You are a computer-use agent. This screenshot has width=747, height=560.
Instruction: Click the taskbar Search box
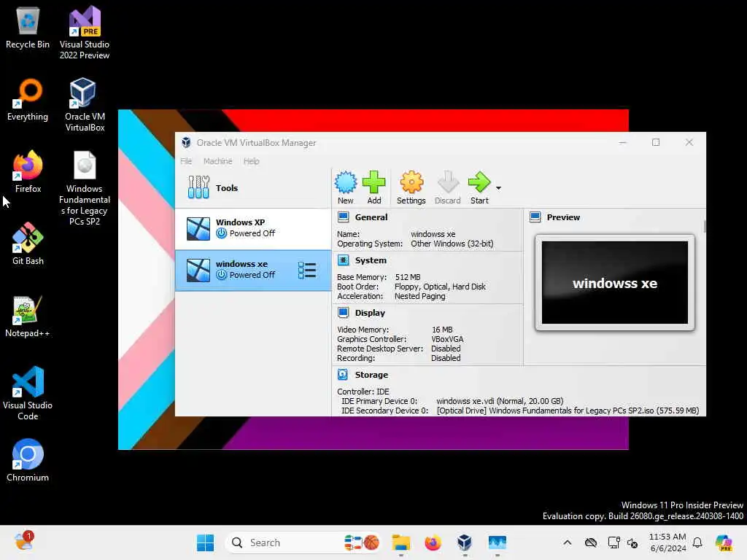pyautogui.click(x=303, y=542)
